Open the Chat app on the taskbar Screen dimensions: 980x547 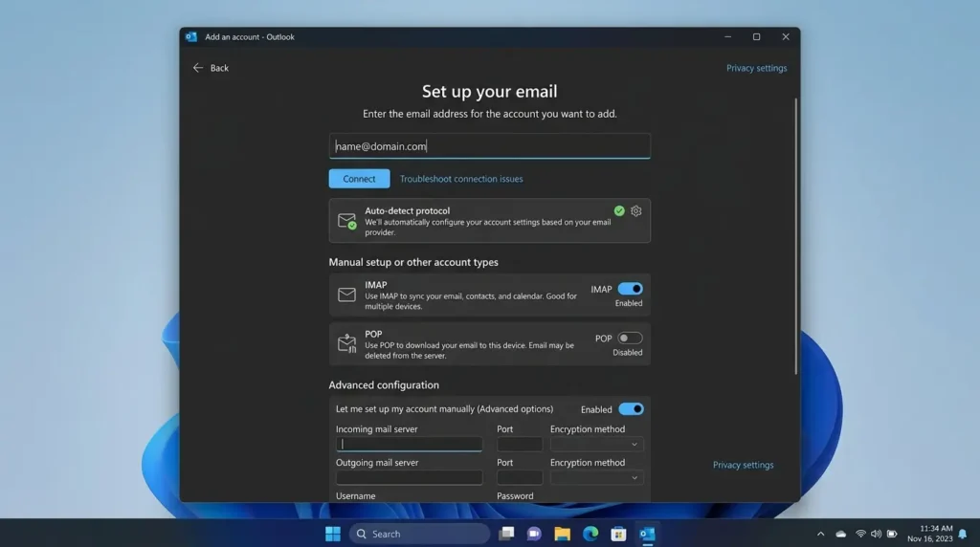click(x=534, y=534)
